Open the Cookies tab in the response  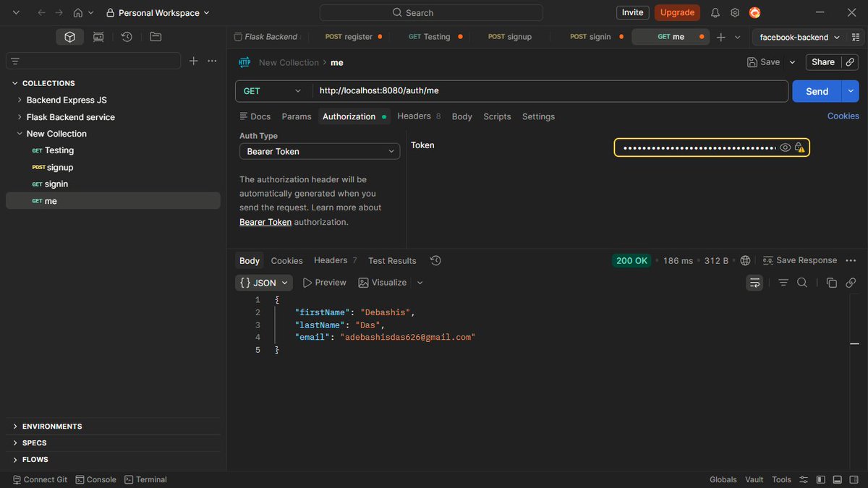(286, 260)
